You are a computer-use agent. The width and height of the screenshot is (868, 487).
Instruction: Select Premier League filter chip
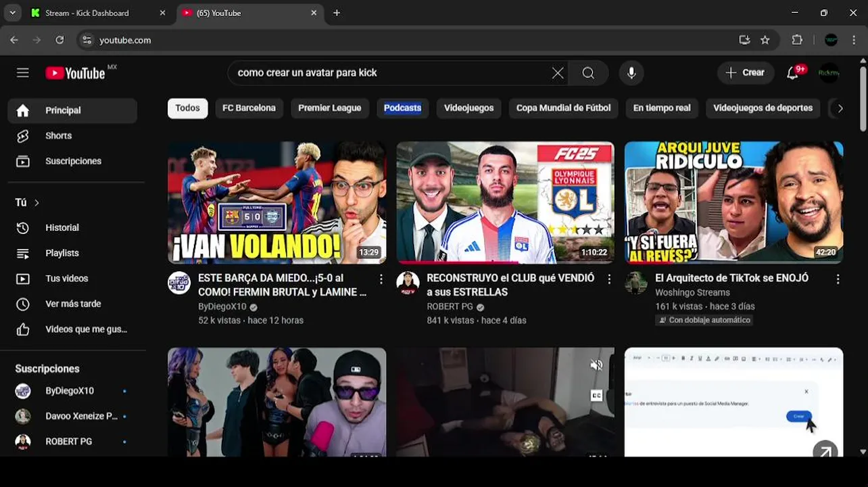tap(329, 108)
